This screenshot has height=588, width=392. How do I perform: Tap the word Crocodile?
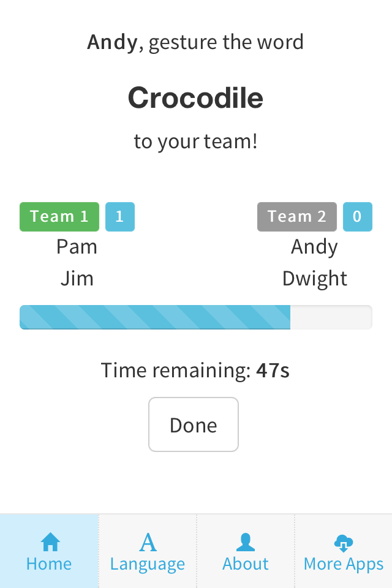(x=196, y=97)
